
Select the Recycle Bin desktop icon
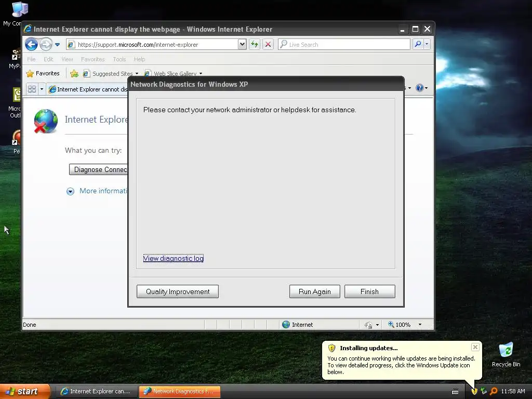pyautogui.click(x=506, y=355)
